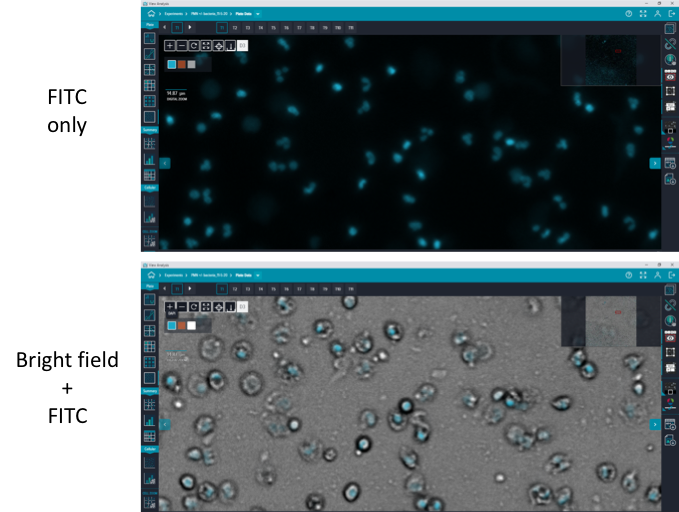This screenshot has width=679, height=512.
Task: Step to next time point in FITC only window
Action: [190, 27]
